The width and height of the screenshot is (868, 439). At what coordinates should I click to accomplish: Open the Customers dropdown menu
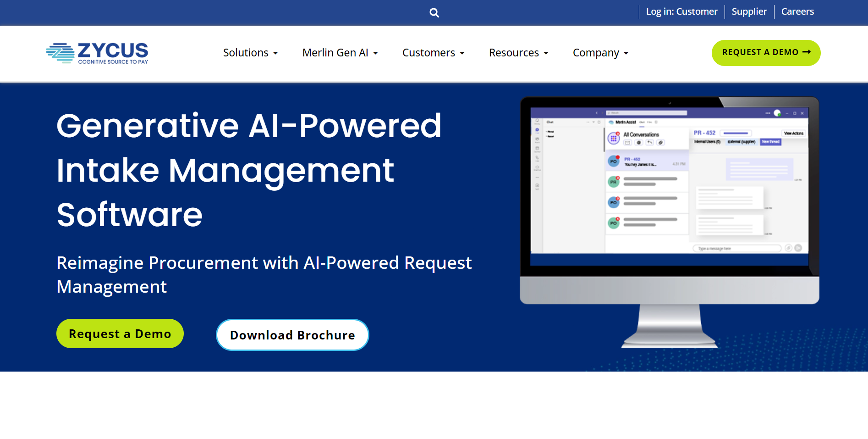pos(434,53)
